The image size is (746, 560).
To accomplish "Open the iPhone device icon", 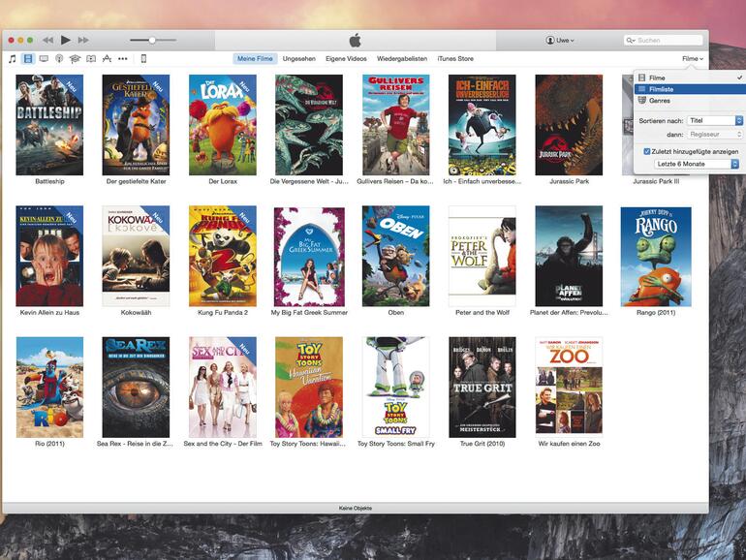I will pyautogui.click(x=143, y=58).
